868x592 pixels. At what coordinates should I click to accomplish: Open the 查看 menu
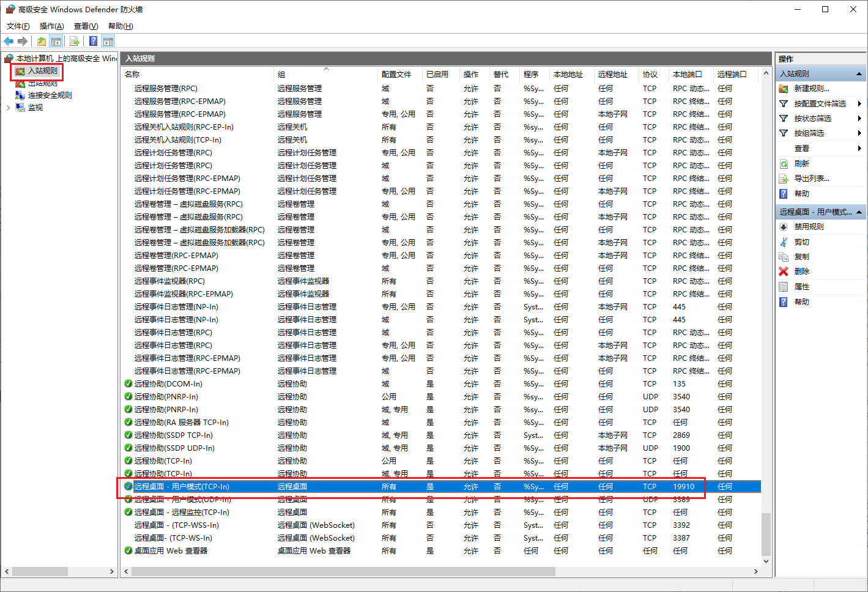click(x=85, y=26)
